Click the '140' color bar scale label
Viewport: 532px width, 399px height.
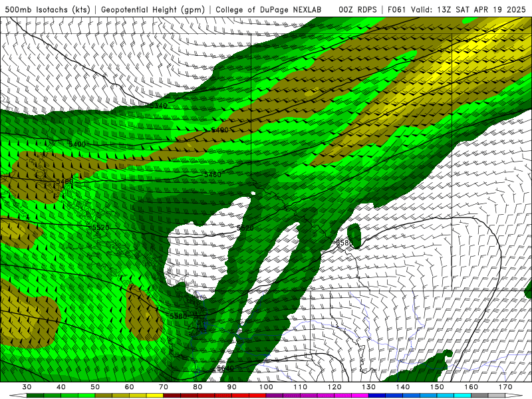tap(403, 387)
